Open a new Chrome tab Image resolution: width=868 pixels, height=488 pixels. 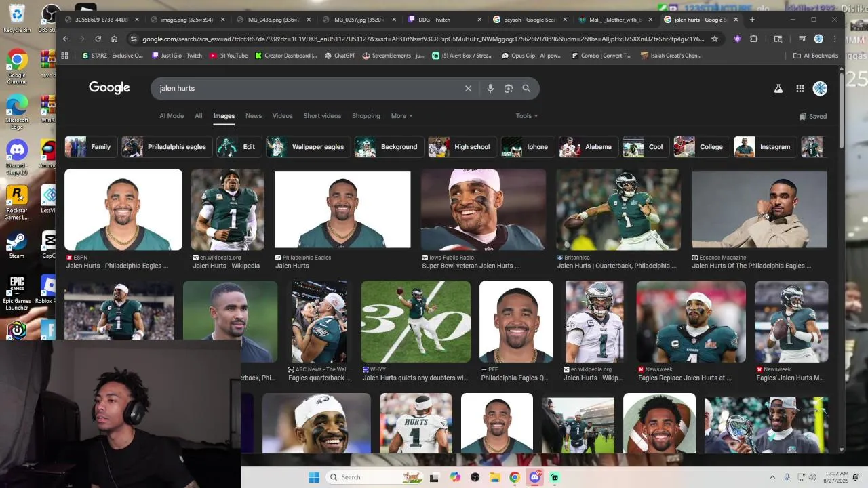coord(752,20)
